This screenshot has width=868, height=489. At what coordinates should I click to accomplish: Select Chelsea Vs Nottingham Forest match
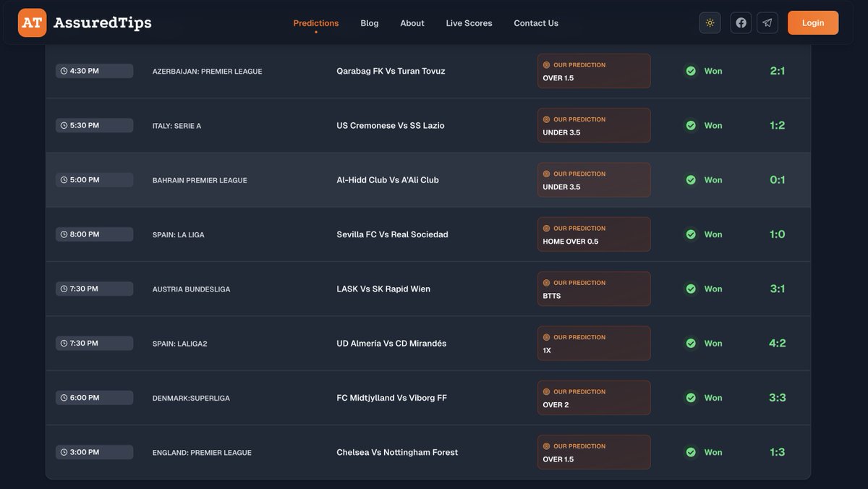tap(397, 452)
